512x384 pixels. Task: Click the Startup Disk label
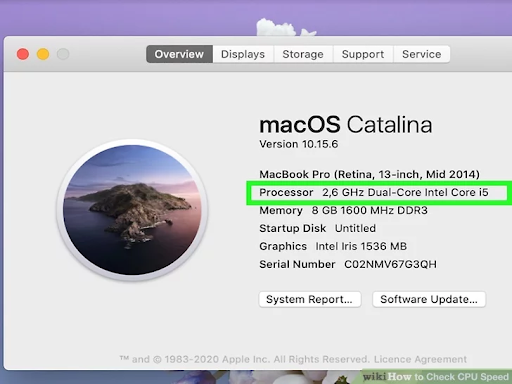[293, 229]
